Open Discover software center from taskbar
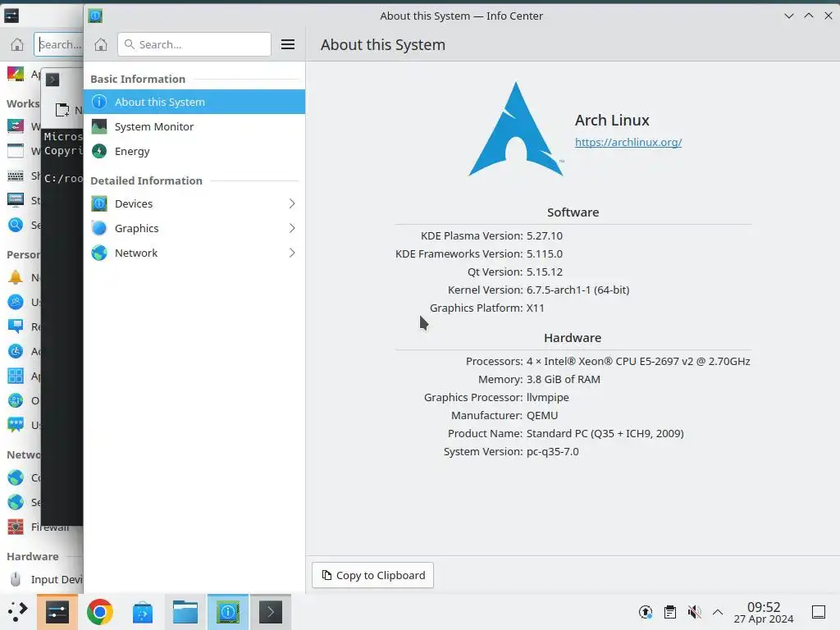840x630 pixels. tap(143, 612)
